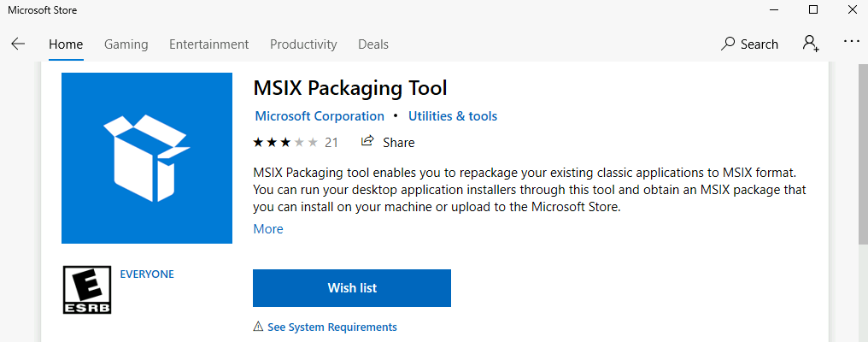Switch to the Home tab
868x342 pixels.
coord(66,44)
